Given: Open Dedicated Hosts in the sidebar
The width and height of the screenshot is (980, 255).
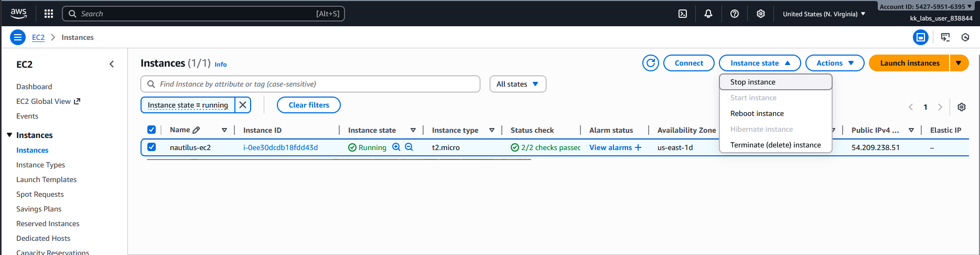Looking at the screenshot, I should (43, 238).
